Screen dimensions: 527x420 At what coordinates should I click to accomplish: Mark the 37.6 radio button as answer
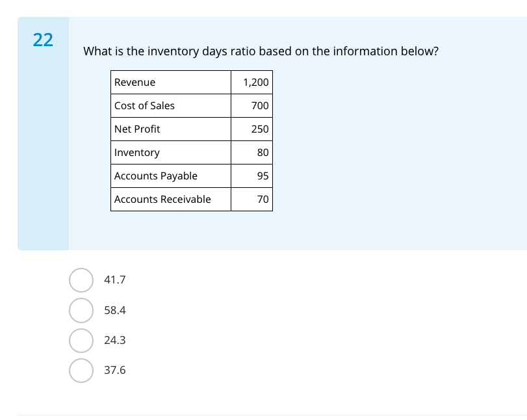81,370
